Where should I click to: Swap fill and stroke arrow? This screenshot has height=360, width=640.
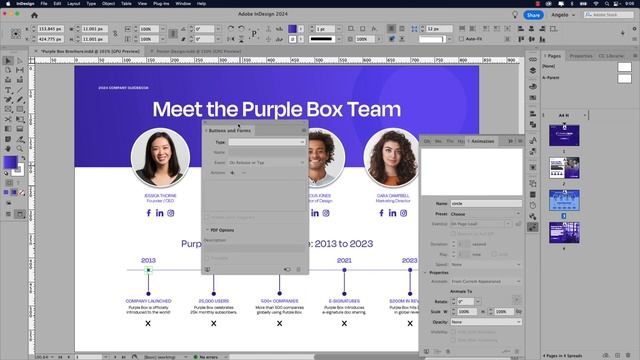click(23, 158)
